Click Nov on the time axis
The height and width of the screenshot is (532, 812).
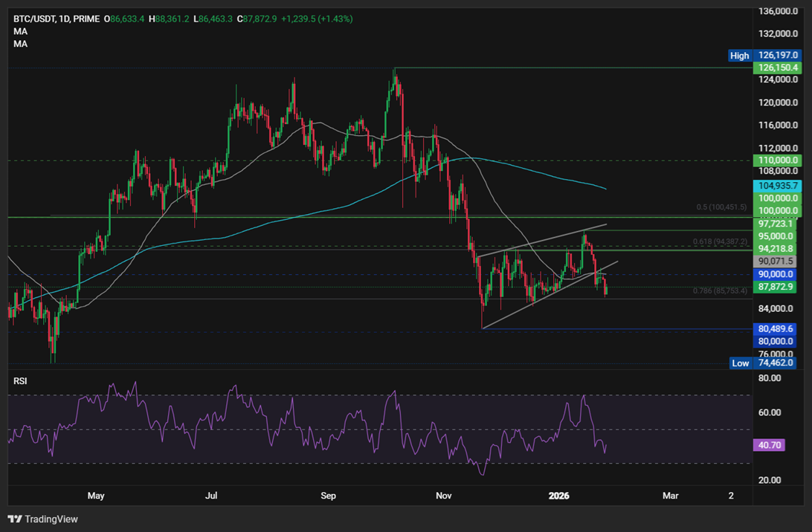(443, 495)
